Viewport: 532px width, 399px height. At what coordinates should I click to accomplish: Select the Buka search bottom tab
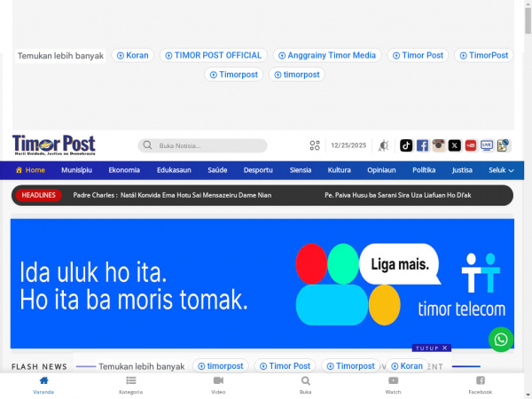(x=306, y=385)
